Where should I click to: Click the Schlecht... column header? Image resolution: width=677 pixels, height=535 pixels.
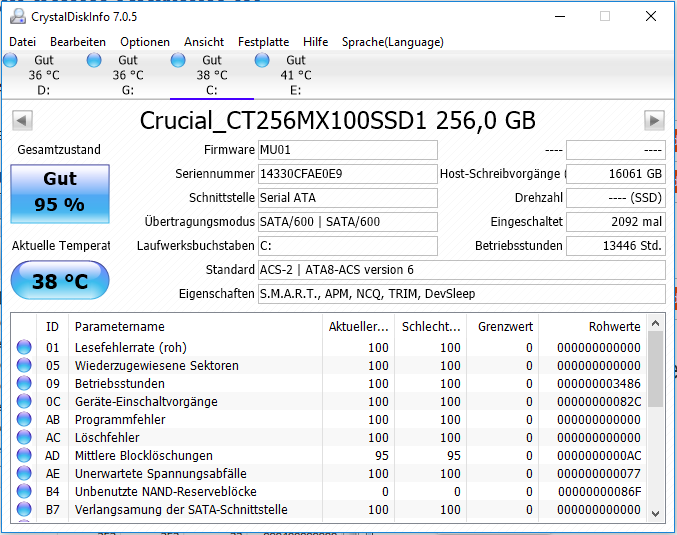(x=430, y=326)
